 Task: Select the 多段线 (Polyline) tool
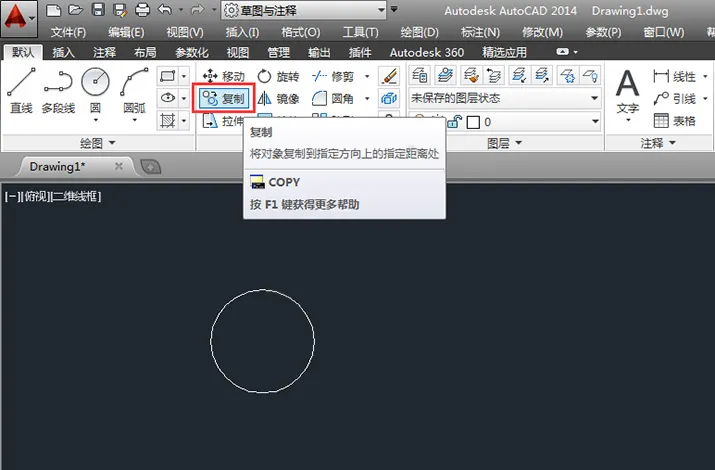tap(58, 90)
